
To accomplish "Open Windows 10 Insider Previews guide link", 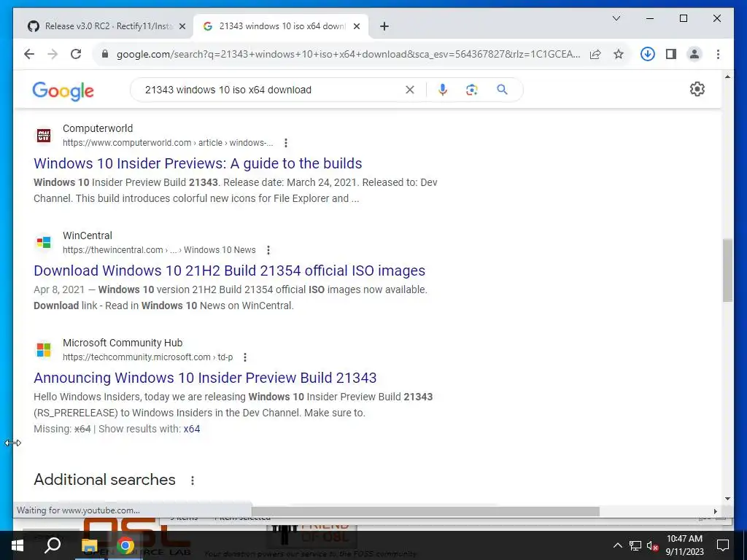I will point(198,163).
